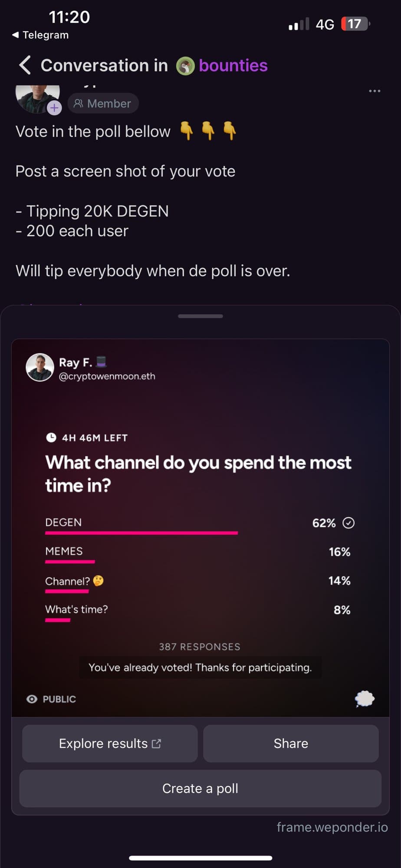
Task: Tap the Create a poll button
Action: coord(200,789)
